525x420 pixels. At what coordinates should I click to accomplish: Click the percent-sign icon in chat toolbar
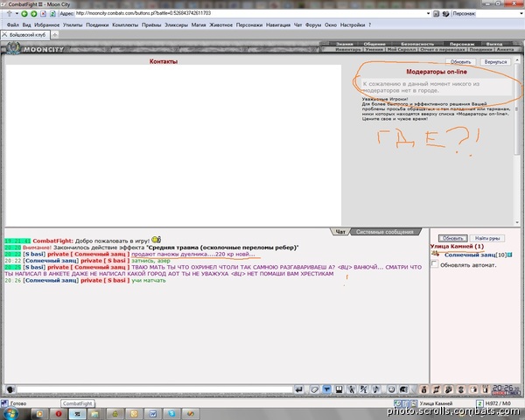(364, 389)
